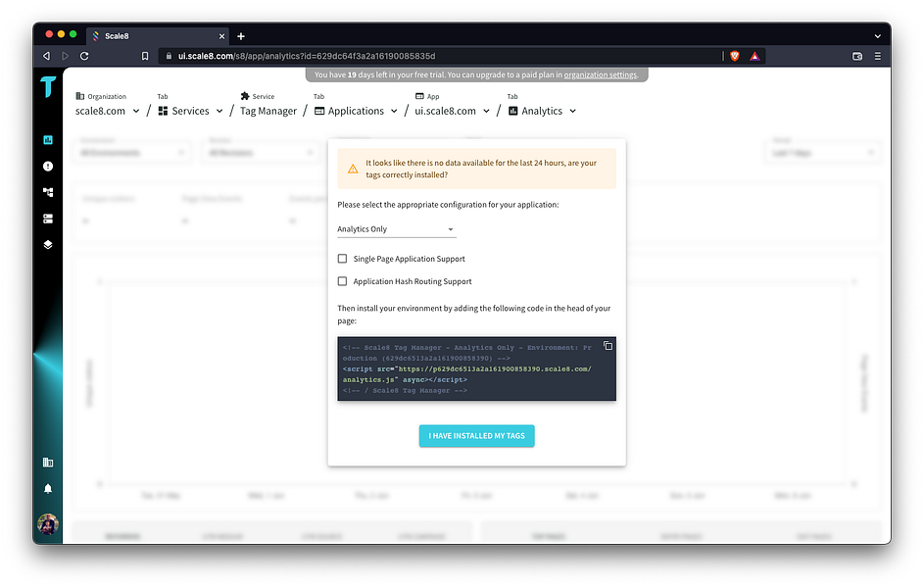This screenshot has height=588, width=924.
Task: Open the organization building icon in sidebar
Action: [x=48, y=463]
